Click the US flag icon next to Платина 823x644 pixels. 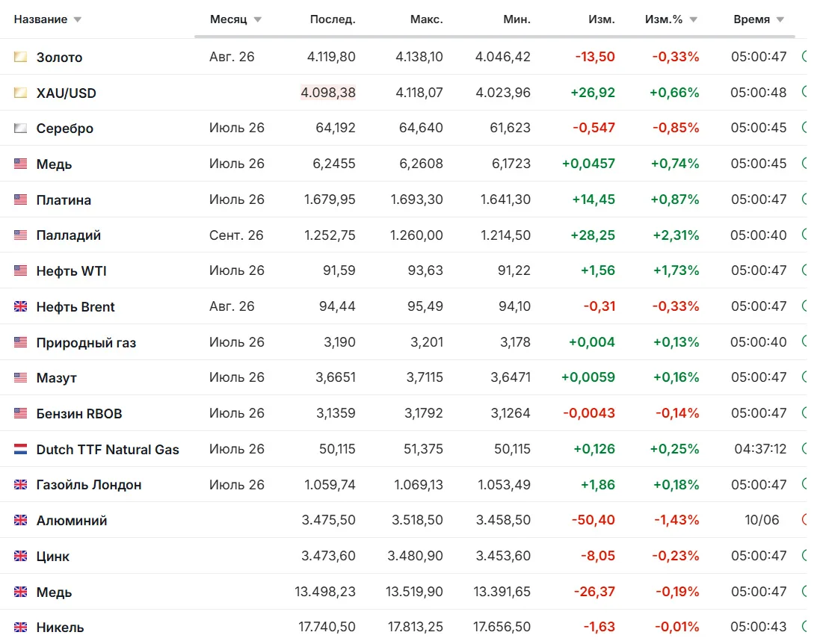click(20, 199)
